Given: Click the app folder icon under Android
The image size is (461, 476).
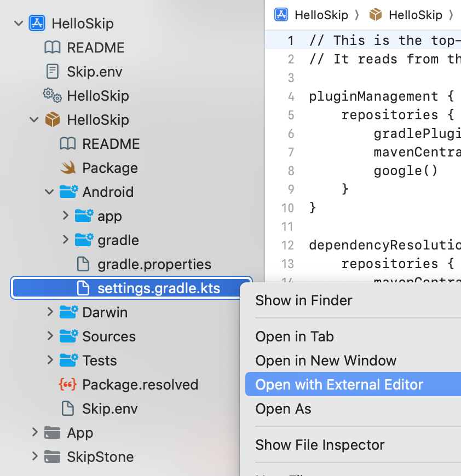Looking at the screenshot, I should [83, 216].
